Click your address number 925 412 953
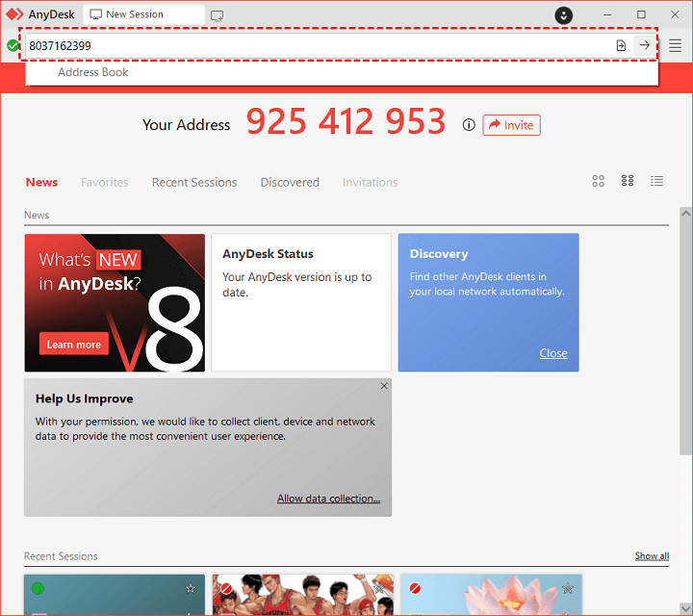 346,121
